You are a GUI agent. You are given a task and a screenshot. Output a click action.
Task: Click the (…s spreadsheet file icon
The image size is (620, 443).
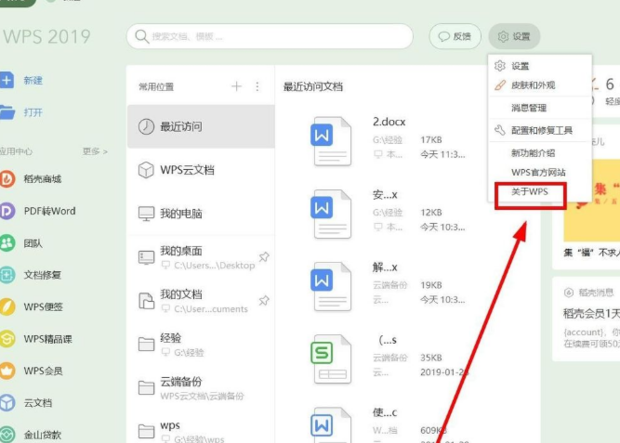pyautogui.click(x=331, y=359)
